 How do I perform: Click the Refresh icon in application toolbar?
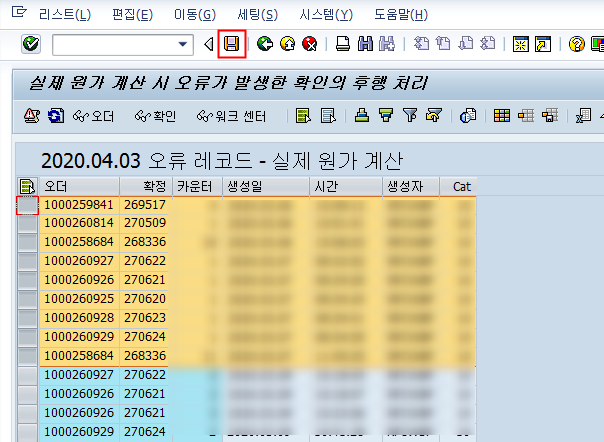56,116
